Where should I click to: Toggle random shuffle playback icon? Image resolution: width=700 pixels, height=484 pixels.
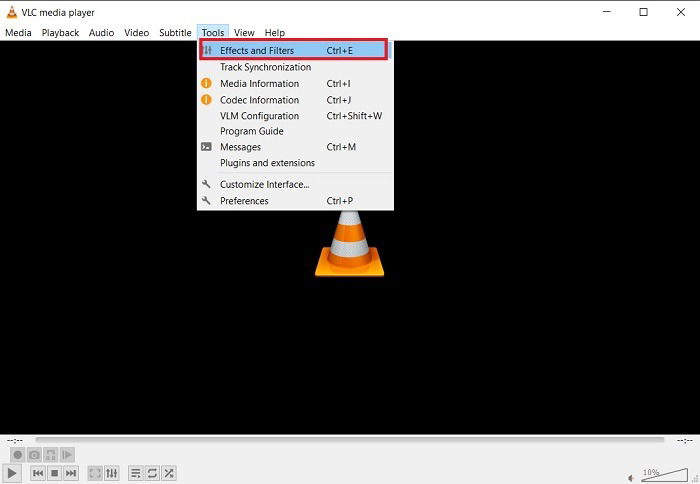click(169, 473)
